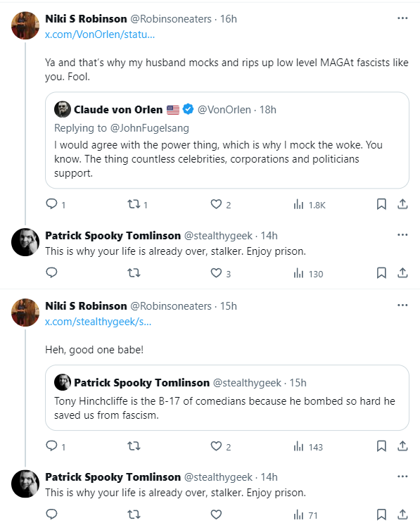Open @VonOrlen handle in quoted tweet
This screenshot has height=530, width=420.
[x=224, y=110]
